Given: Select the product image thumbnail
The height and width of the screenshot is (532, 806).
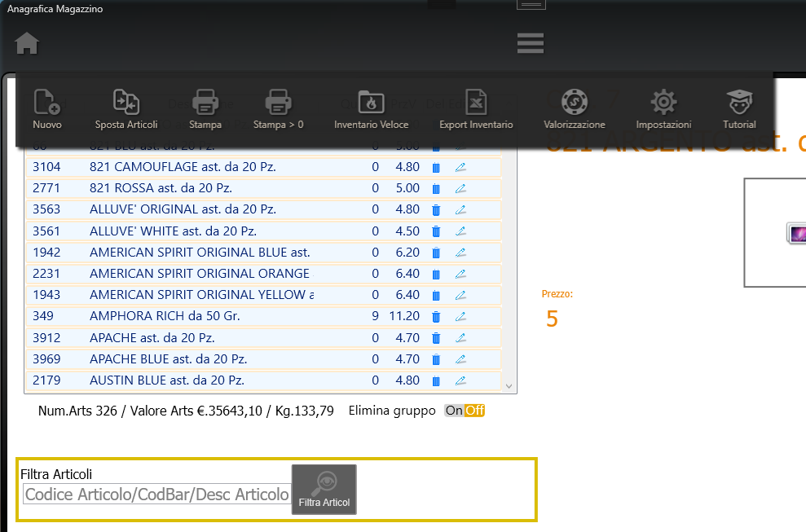Looking at the screenshot, I should (797, 234).
